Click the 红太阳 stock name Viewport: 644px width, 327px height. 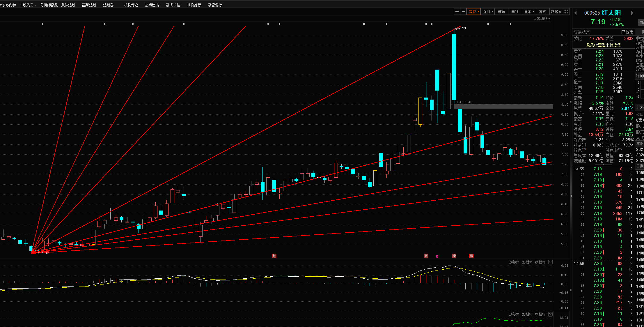[x=611, y=13]
